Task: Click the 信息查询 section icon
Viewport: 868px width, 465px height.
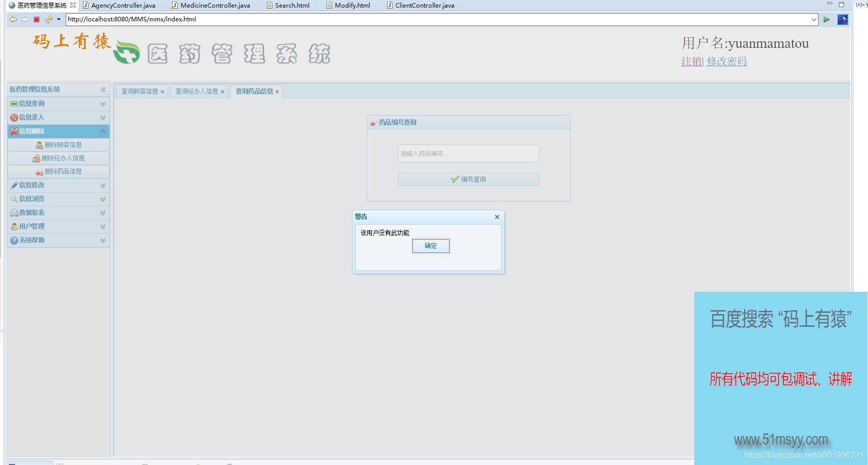Action: point(14,104)
